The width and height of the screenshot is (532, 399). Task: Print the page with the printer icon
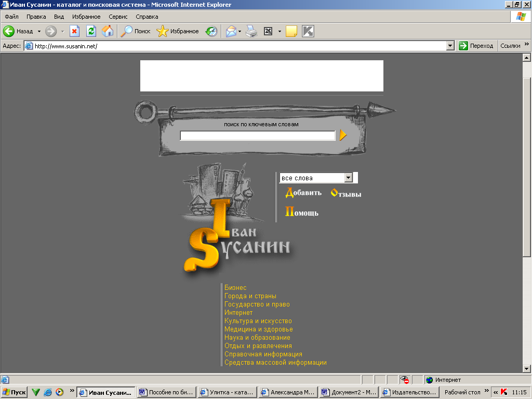coord(251,31)
